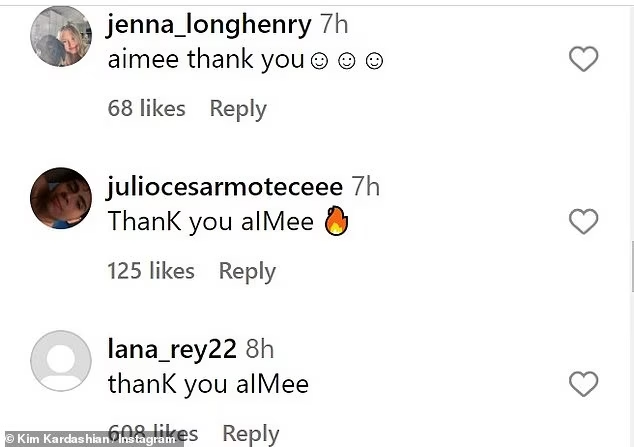Reply to jenna_longhenry's comment

[x=238, y=108]
